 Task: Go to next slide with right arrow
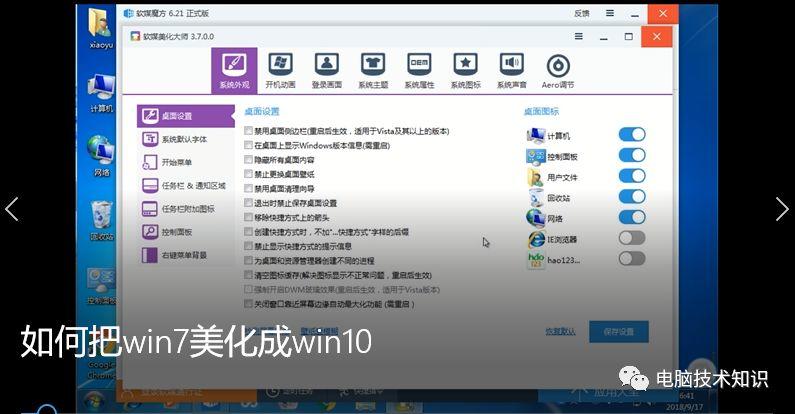[x=782, y=209]
